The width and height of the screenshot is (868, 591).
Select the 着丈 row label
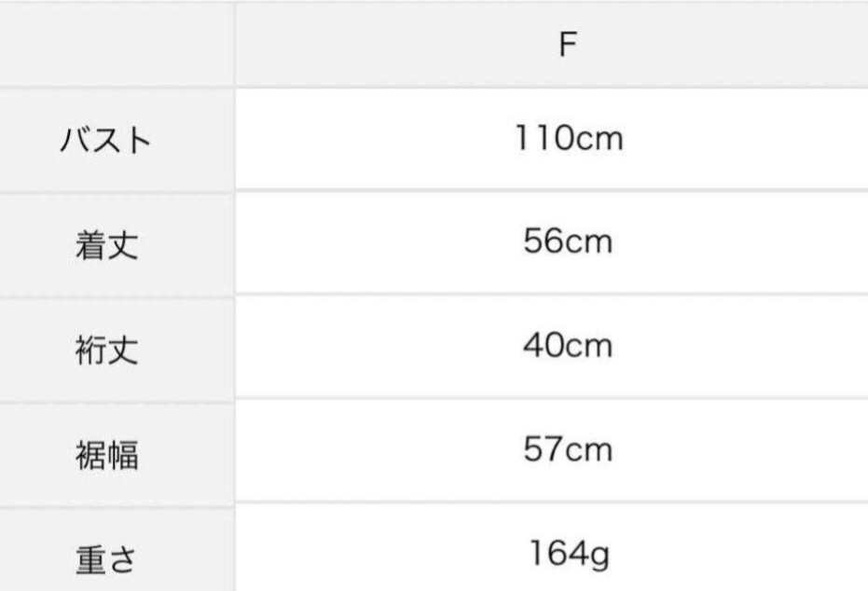coord(104,245)
